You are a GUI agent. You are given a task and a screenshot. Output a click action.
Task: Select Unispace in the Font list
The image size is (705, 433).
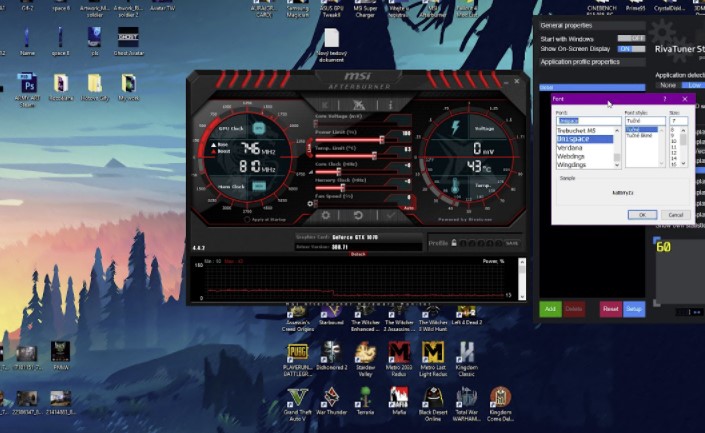pos(585,139)
